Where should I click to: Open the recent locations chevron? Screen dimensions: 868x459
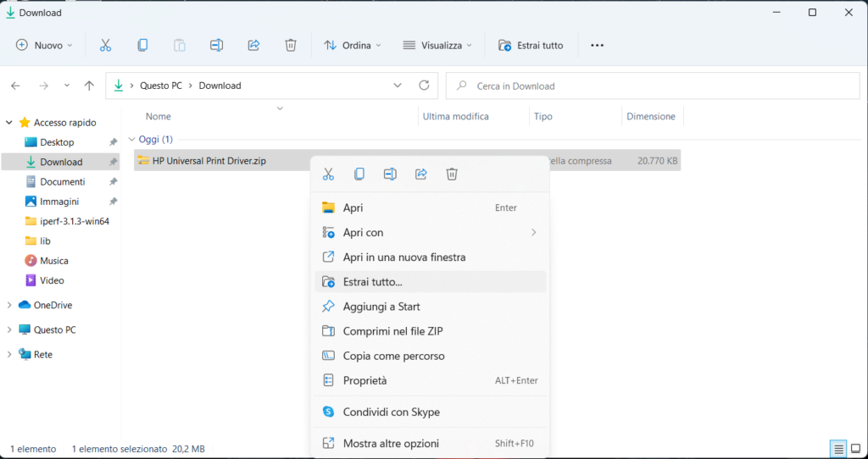[x=67, y=86]
